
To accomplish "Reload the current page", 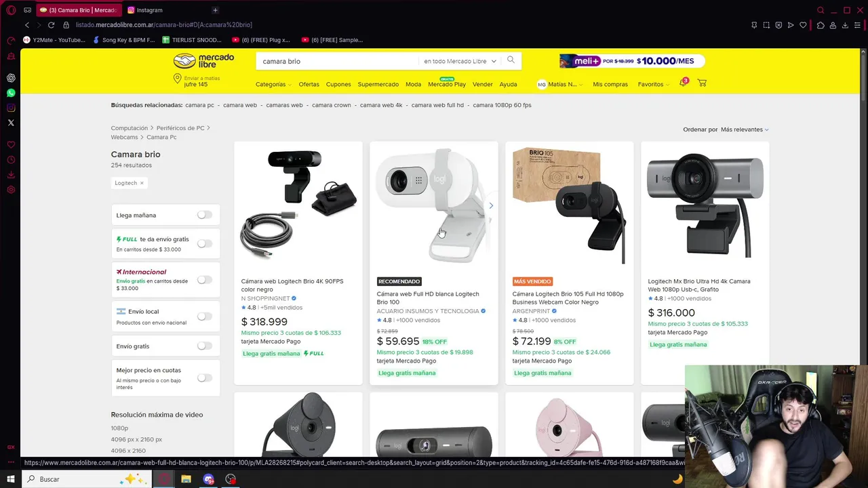I will 51,25.
